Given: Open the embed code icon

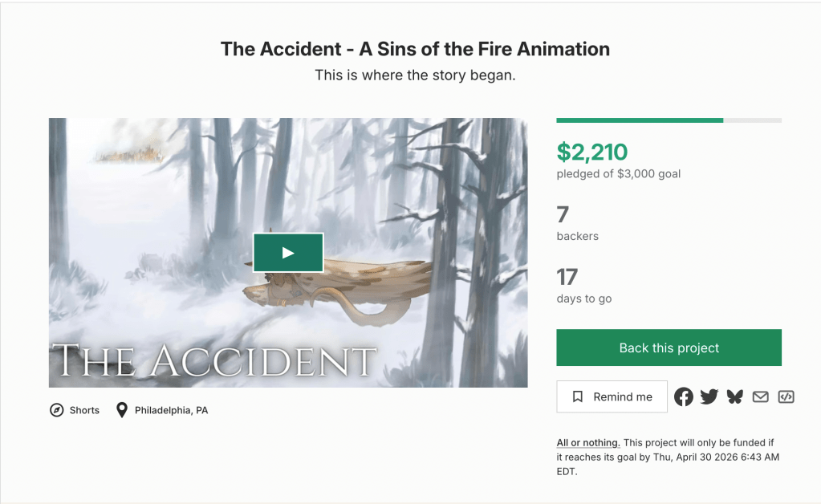Looking at the screenshot, I should pyautogui.click(x=786, y=396).
